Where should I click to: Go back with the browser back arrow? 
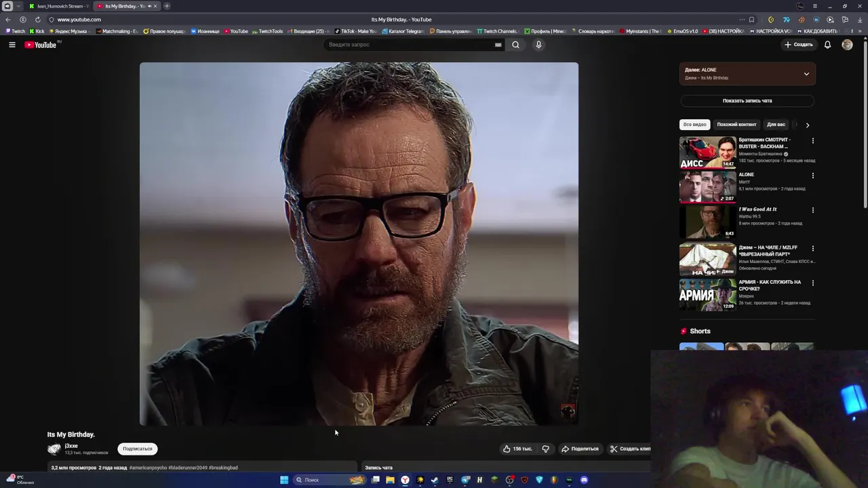pos(8,20)
